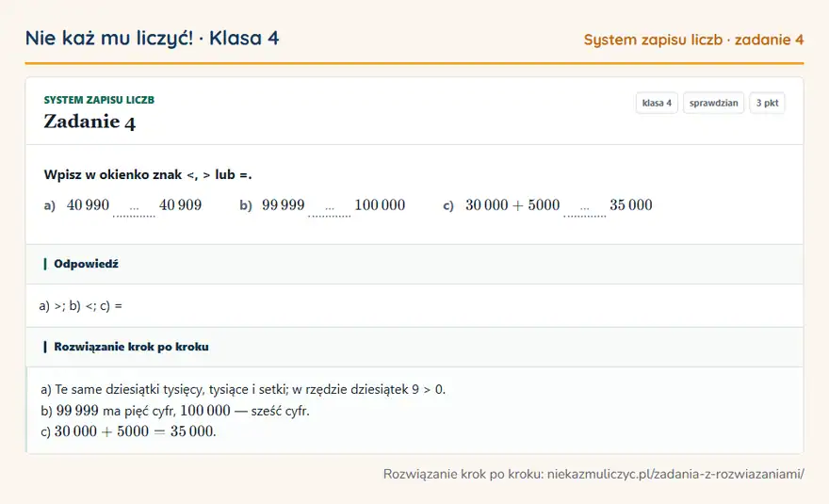Click the 'sprawdzian' tag
The image size is (829, 504).
tap(714, 103)
